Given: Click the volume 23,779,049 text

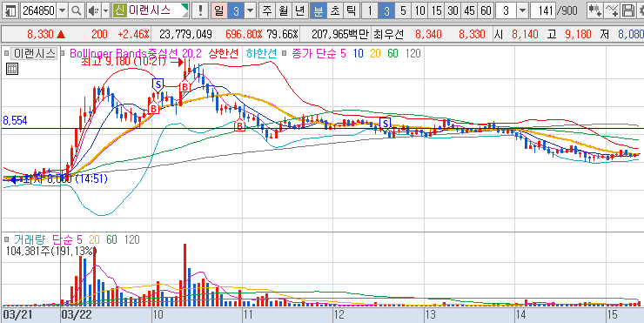Looking at the screenshot, I should tap(185, 34).
